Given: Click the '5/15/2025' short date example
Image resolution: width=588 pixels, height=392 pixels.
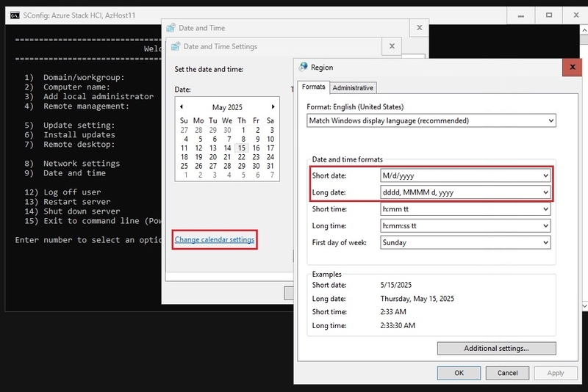Looking at the screenshot, I should (395, 285).
